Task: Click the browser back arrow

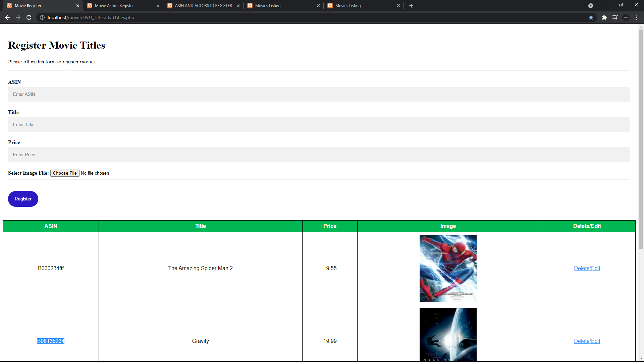Action: [7, 17]
